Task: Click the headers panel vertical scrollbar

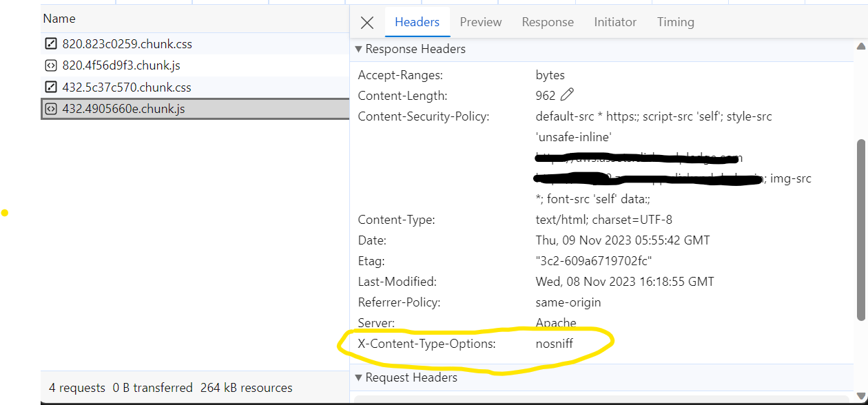Action: point(860,227)
